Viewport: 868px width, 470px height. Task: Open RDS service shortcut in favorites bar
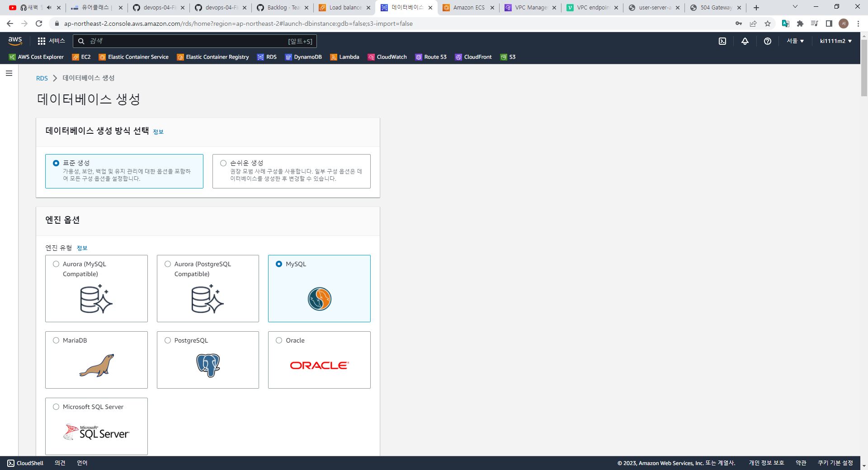(267, 57)
